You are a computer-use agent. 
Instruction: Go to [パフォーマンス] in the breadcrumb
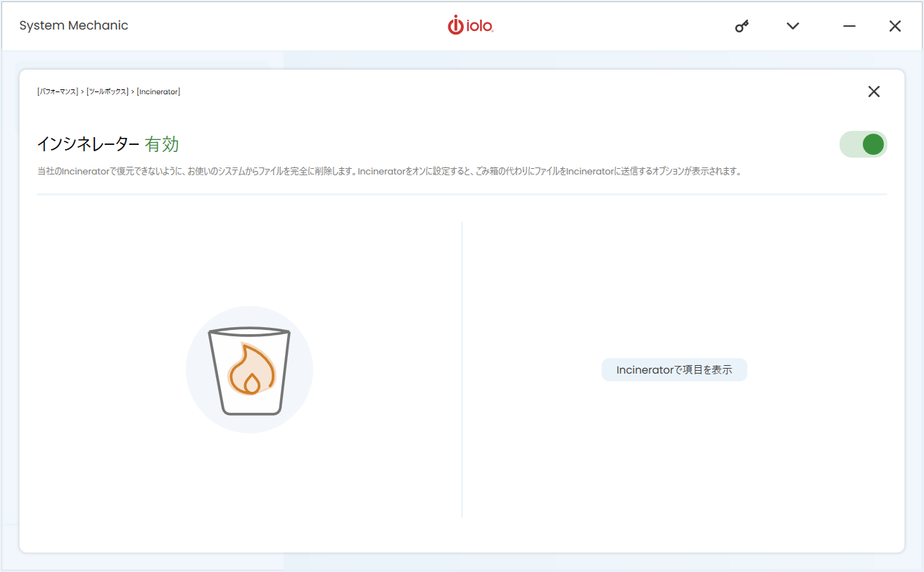coord(58,91)
